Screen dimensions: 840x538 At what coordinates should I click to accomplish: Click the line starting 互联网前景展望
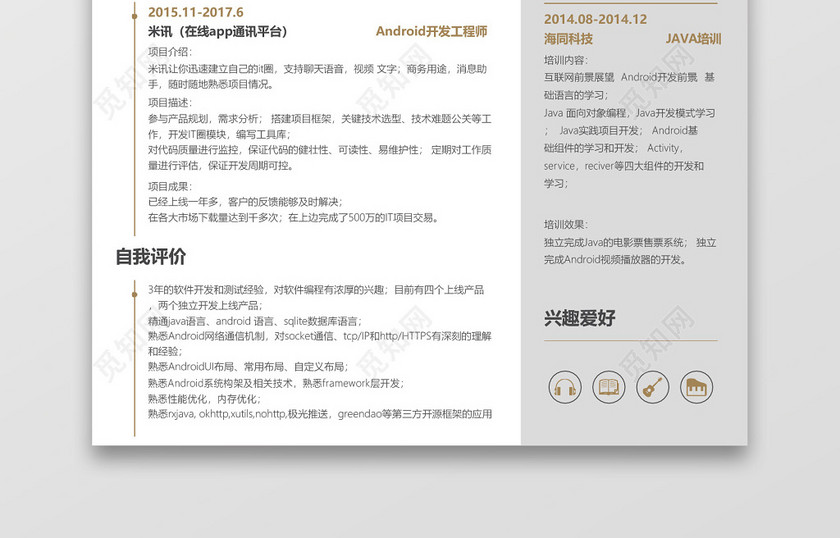pyautogui.click(x=629, y=77)
